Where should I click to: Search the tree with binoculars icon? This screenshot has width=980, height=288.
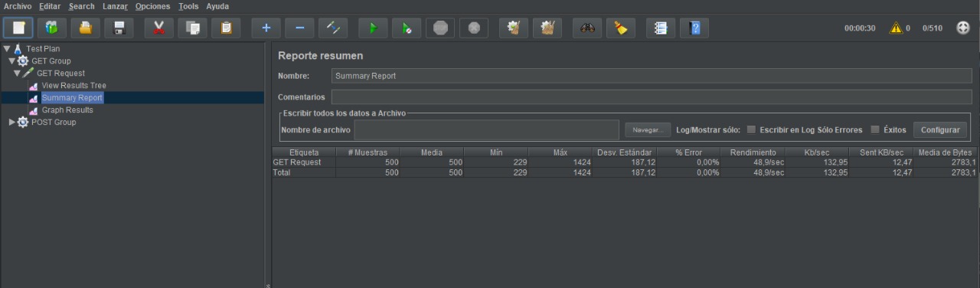tap(587, 28)
